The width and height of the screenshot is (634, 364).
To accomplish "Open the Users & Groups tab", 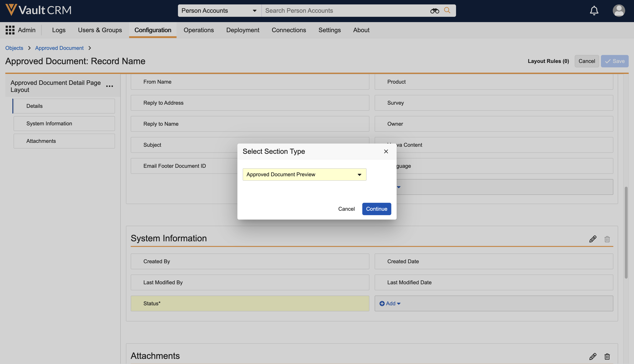I will pos(100,30).
